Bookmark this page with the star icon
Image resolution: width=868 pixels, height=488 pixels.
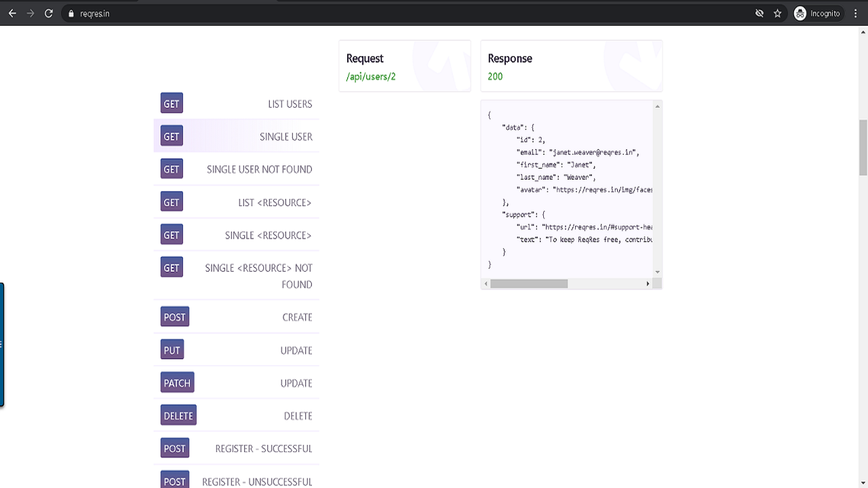pyautogui.click(x=778, y=14)
